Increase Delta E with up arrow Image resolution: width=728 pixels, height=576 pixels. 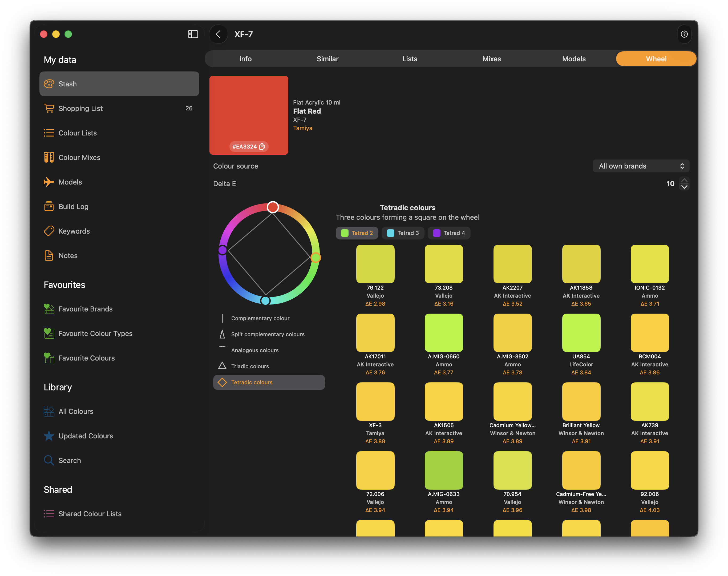click(x=684, y=180)
